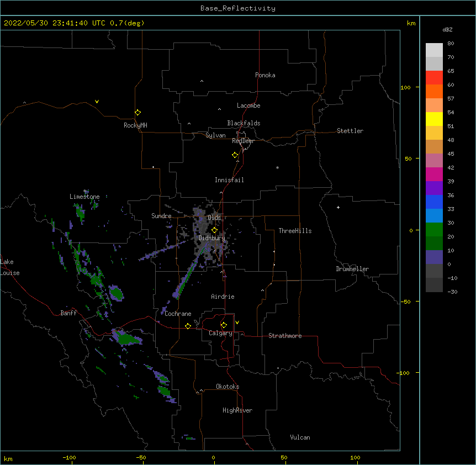Click the Airdrie city label
The width and height of the screenshot is (476, 465).
[x=223, y=297]
